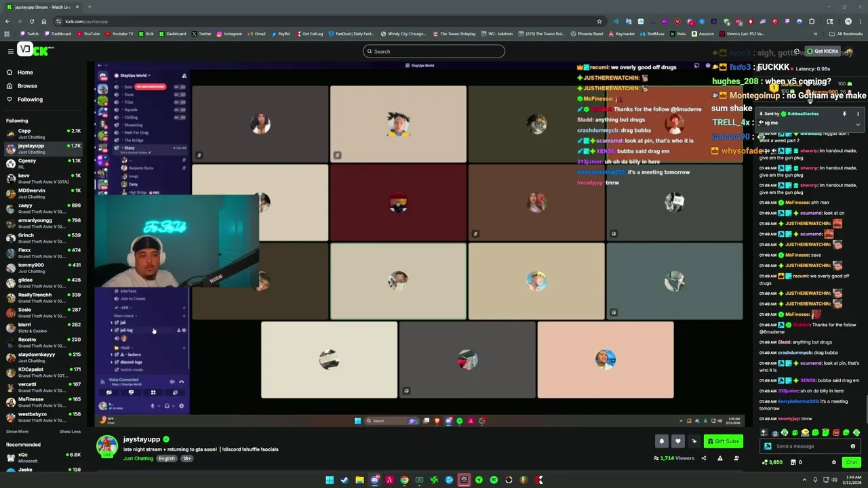Open Grinch's channel in the sidebar

pyautogui.click(x=43, y=238)
